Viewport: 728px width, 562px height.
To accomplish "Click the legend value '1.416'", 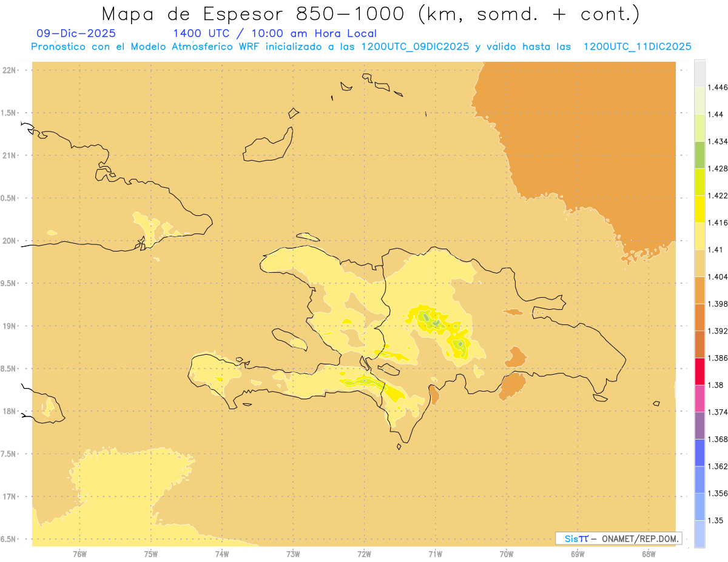I will (718, 222).
